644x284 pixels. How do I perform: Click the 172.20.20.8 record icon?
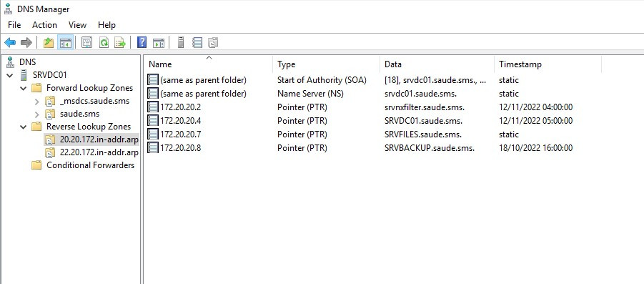point(153,147)
